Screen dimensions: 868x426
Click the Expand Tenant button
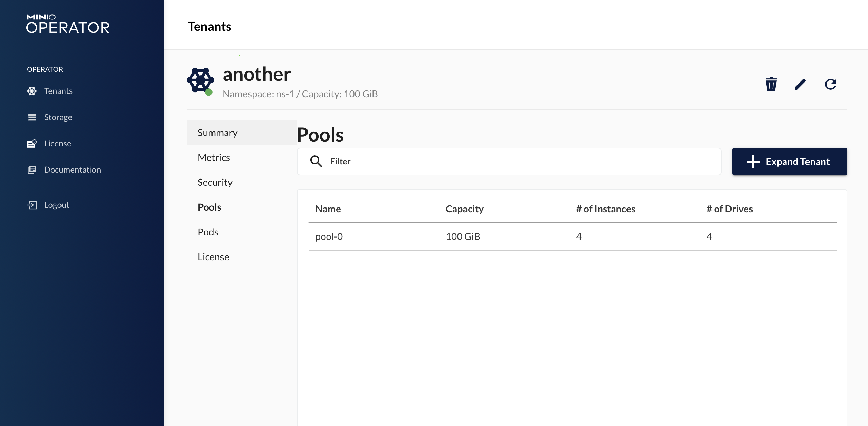(790, 162)
